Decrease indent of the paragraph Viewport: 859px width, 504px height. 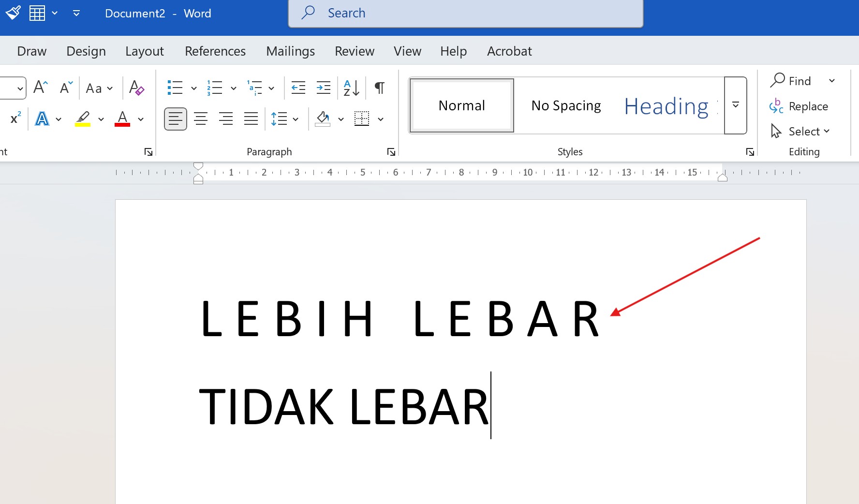click(298, 88)
